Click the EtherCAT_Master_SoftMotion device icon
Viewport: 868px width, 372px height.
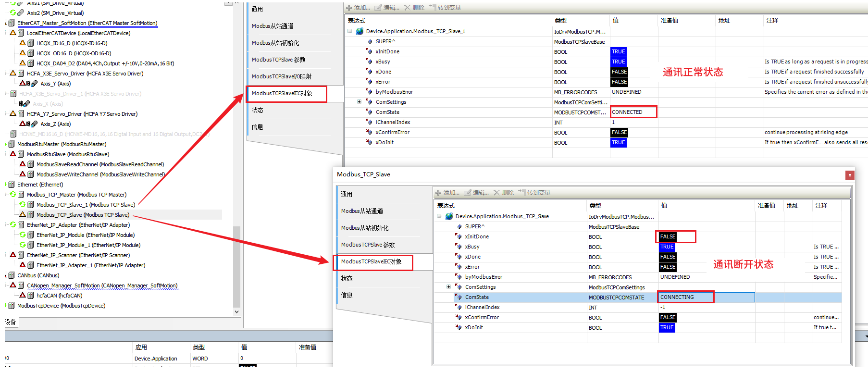[x=12, y=23]
